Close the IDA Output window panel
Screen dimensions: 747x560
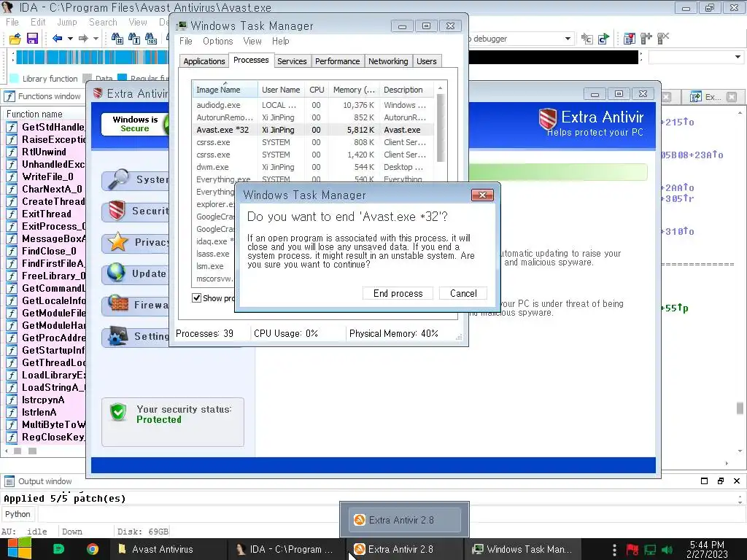pyautogui.click(x=737, y=481)
